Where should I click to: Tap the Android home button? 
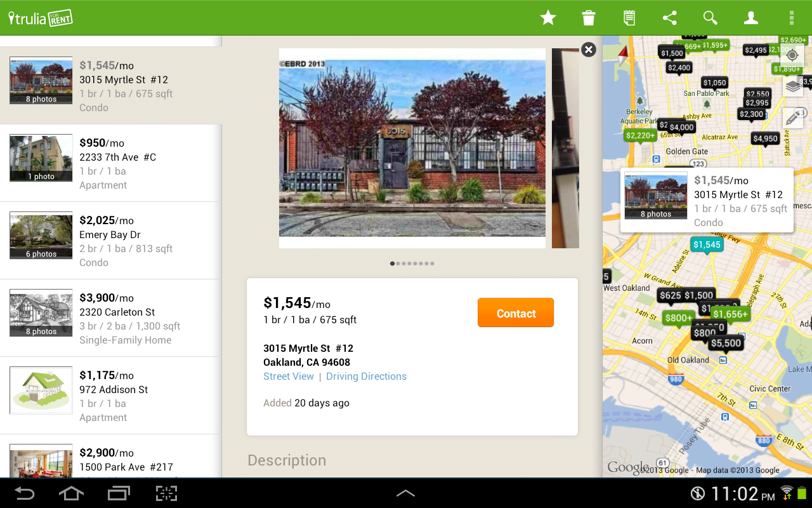(71, 493)
